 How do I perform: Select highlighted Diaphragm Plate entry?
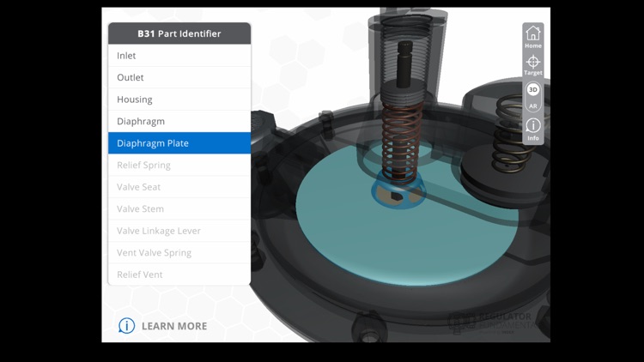point(179,143)
